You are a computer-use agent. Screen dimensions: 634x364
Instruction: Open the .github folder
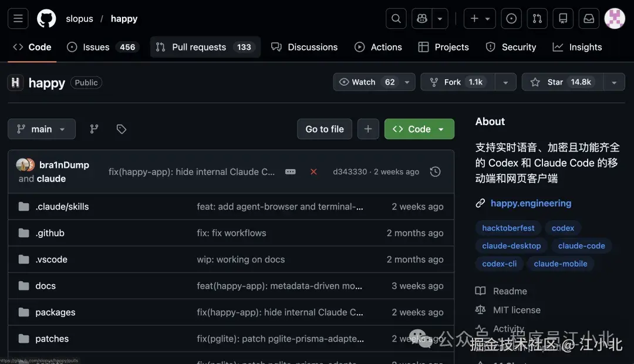point(50,233)
